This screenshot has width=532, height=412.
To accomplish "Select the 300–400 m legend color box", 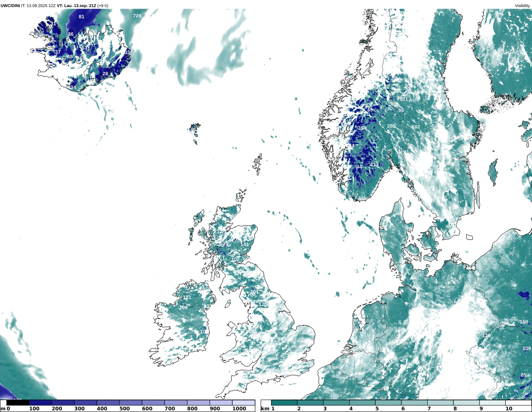I will [x=85, y=402].
